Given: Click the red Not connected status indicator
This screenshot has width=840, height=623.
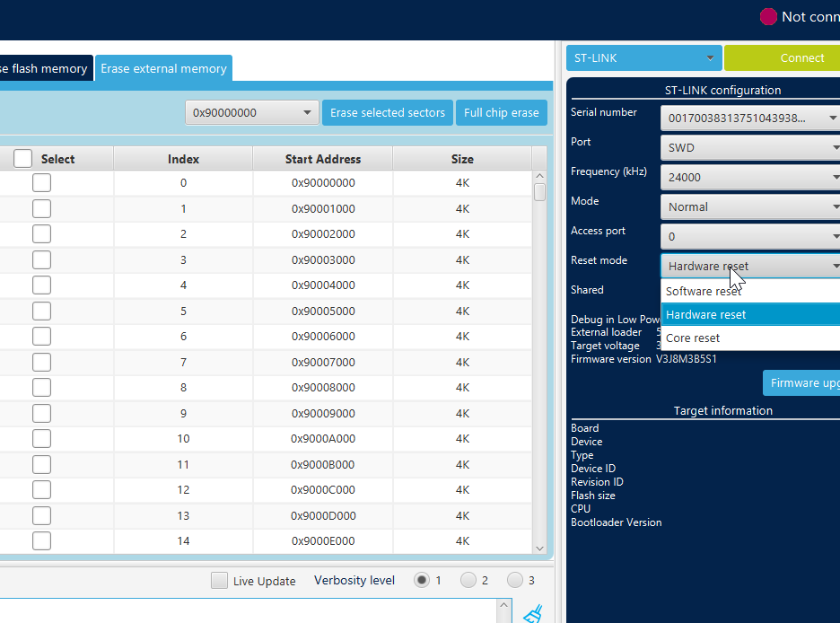Looking at the screenshot, I should tap(768, 16).
